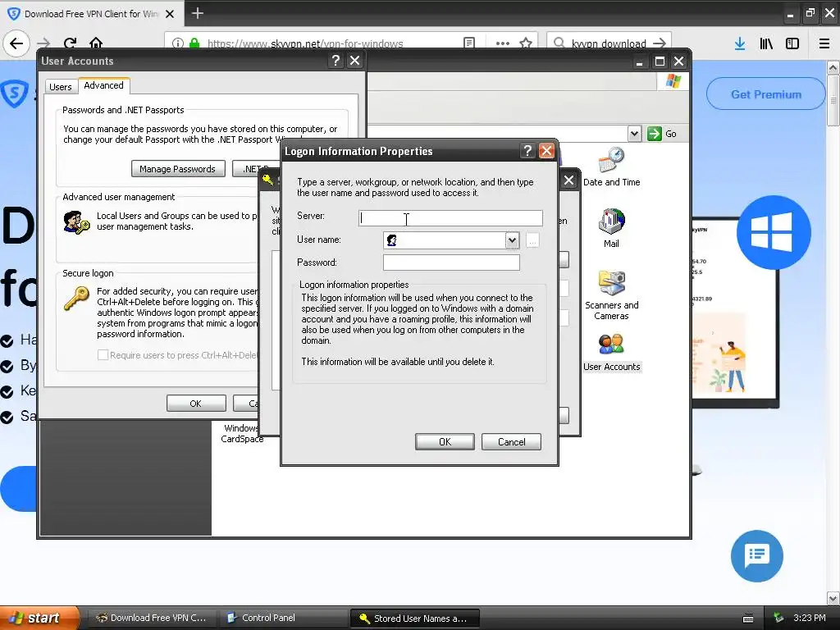
Task: Click the on-screen keyboard tray icon
Action: (748, 619)
